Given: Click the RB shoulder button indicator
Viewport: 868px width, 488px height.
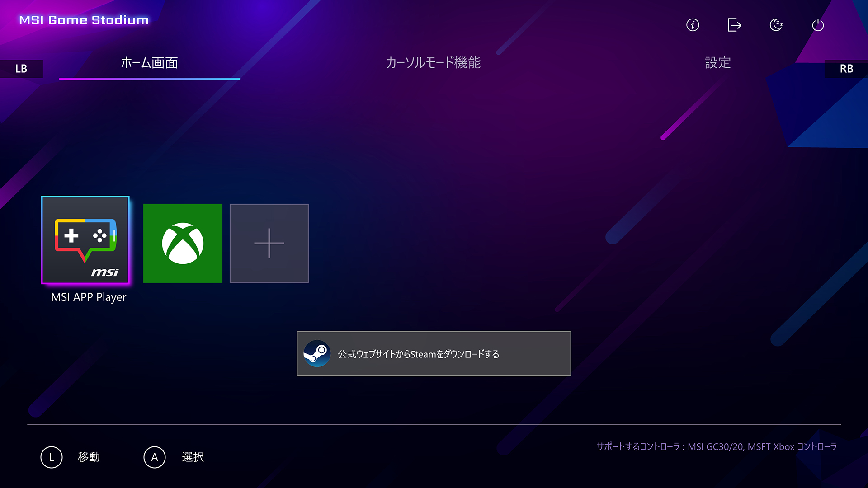Looking at the screenshot, I should coord(846,69).
